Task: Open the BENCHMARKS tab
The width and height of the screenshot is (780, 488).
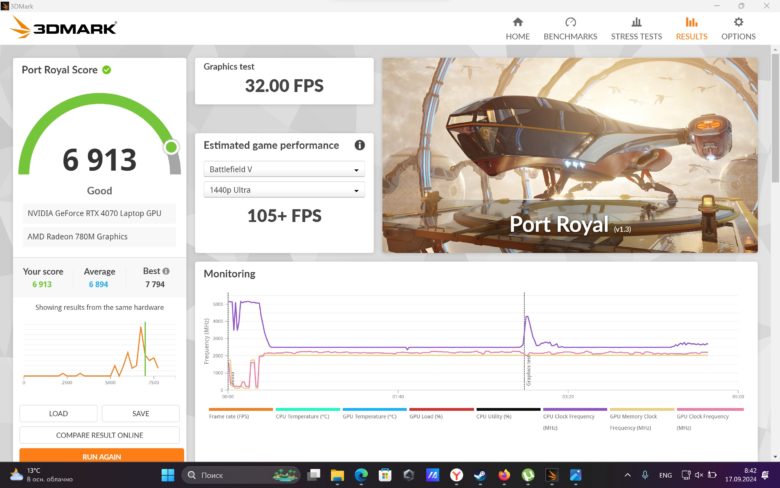Action: (x=570, y=29)
